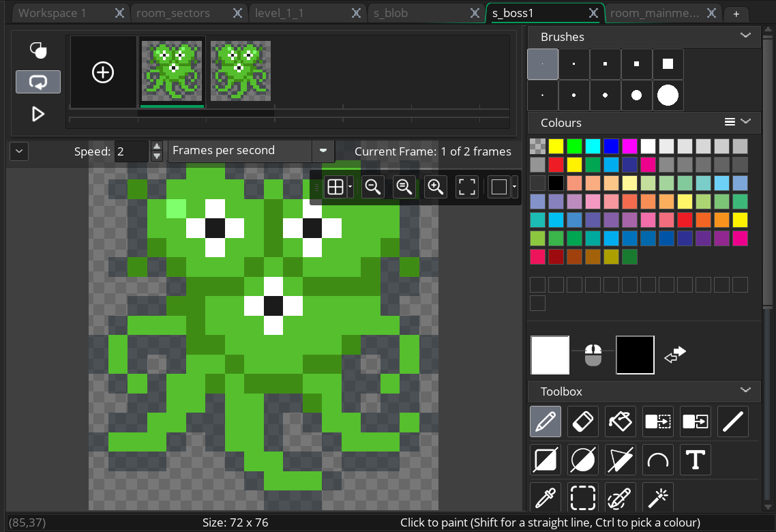The height and width of the screenshot is (532, 776).
Task: Pick the yellow colour swatch
Action: pos(556,146)
